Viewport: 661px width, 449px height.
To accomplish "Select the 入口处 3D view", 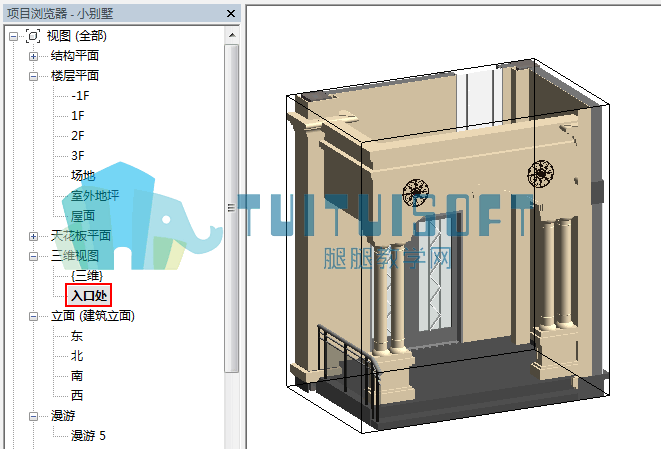I will [89, 295].
